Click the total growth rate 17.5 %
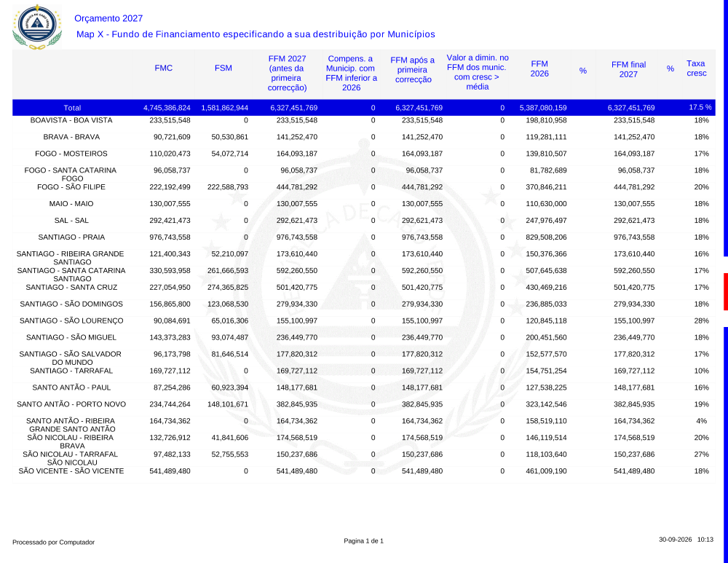 700,107
